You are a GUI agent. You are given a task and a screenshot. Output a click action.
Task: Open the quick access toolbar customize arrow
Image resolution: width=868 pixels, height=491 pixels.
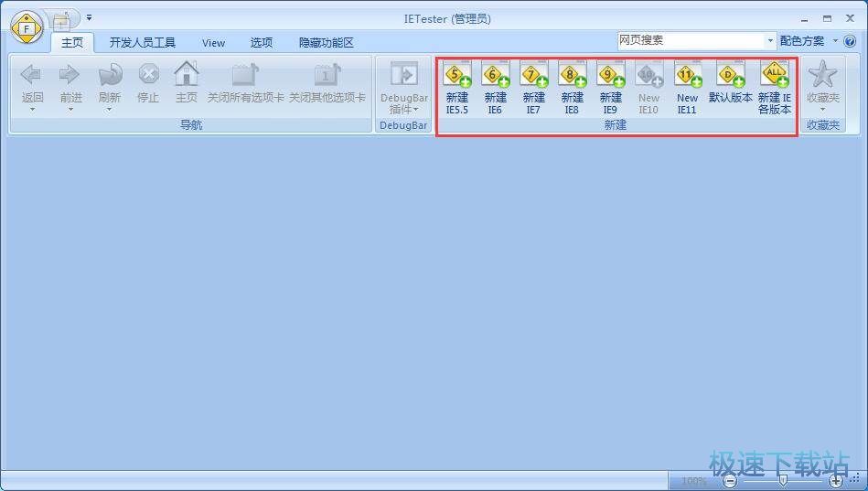point(89,18)
